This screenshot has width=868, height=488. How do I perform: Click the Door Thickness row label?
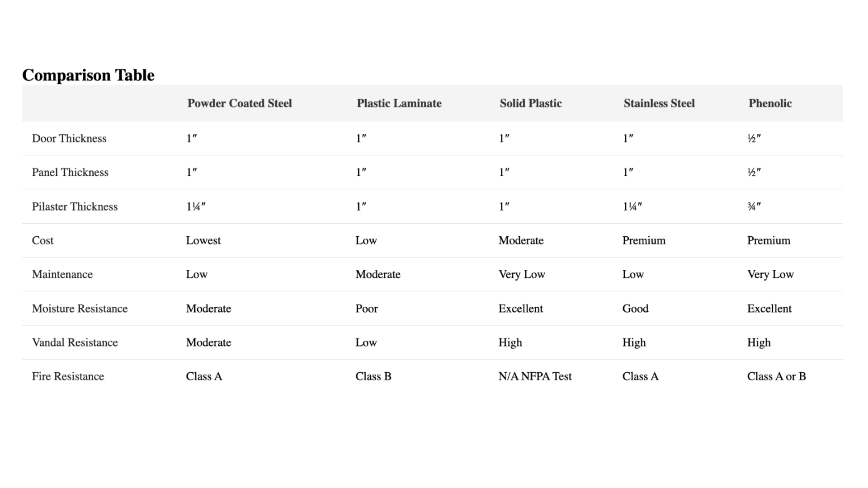(69, 138)
